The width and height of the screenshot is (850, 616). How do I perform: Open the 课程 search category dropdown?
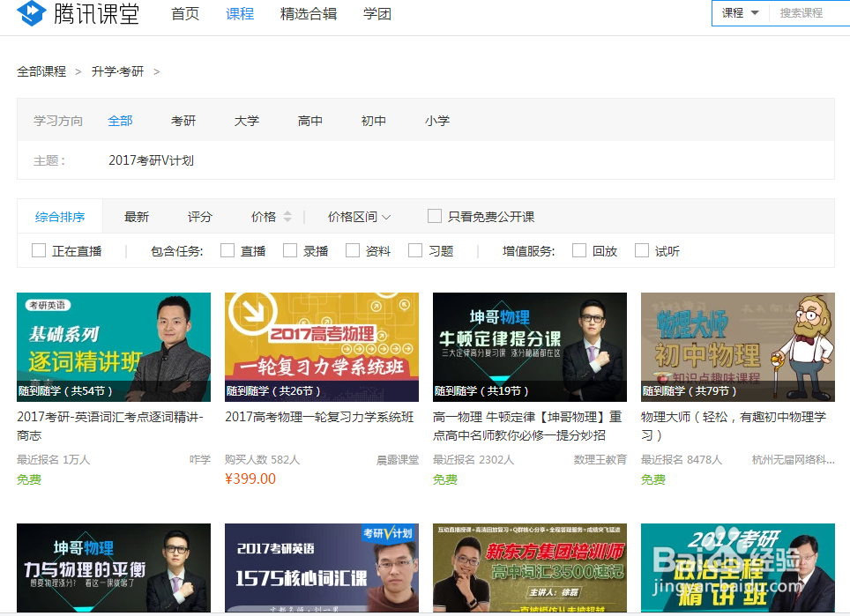739,13
